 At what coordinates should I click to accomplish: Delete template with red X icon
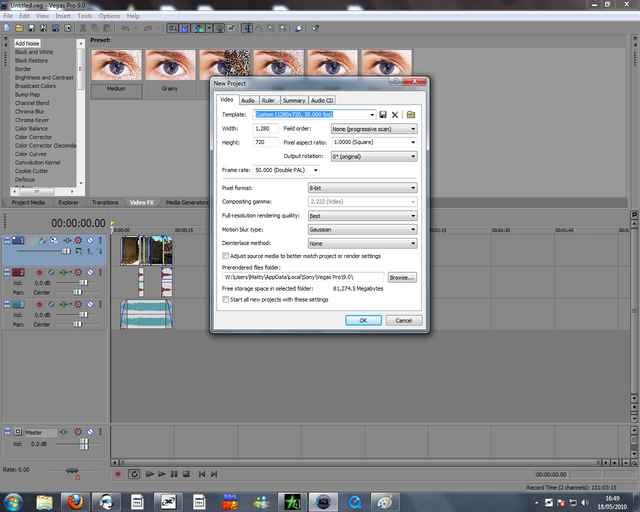(395, 115)
